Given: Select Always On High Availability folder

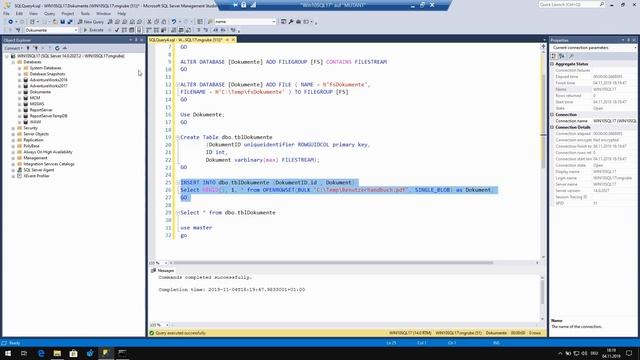Looking at the screenshot, I should tap(48, 152).
